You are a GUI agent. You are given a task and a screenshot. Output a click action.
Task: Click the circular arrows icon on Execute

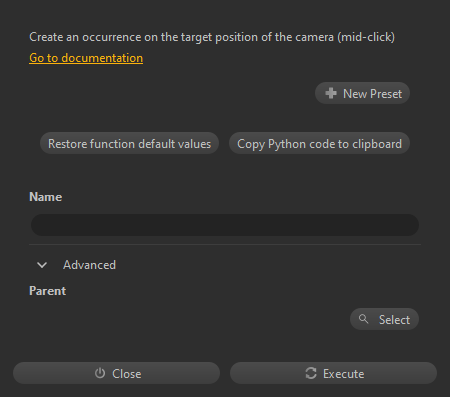coord(311,373)
